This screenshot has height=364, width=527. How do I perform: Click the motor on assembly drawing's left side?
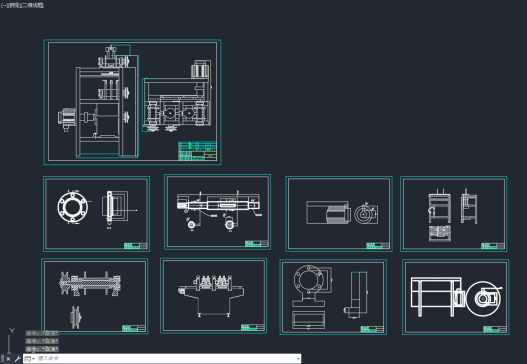pyautogui.click(x=67, y=119)
